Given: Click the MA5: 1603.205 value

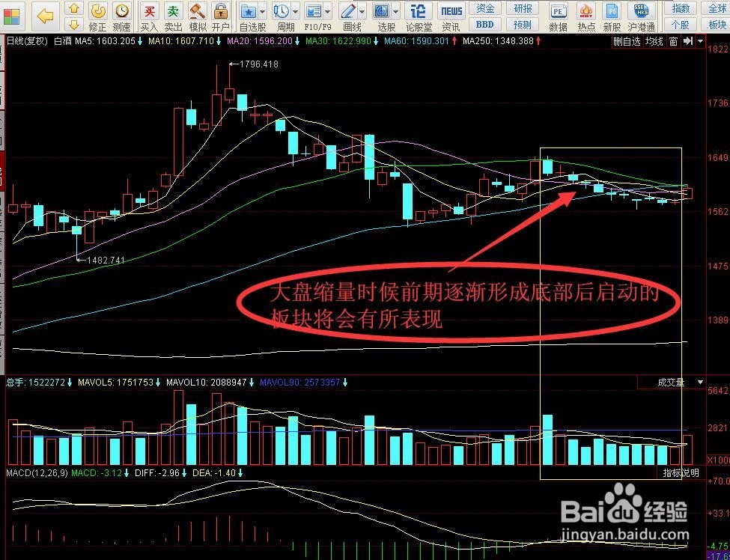Looking at the screenshot, I should [105, 41].
